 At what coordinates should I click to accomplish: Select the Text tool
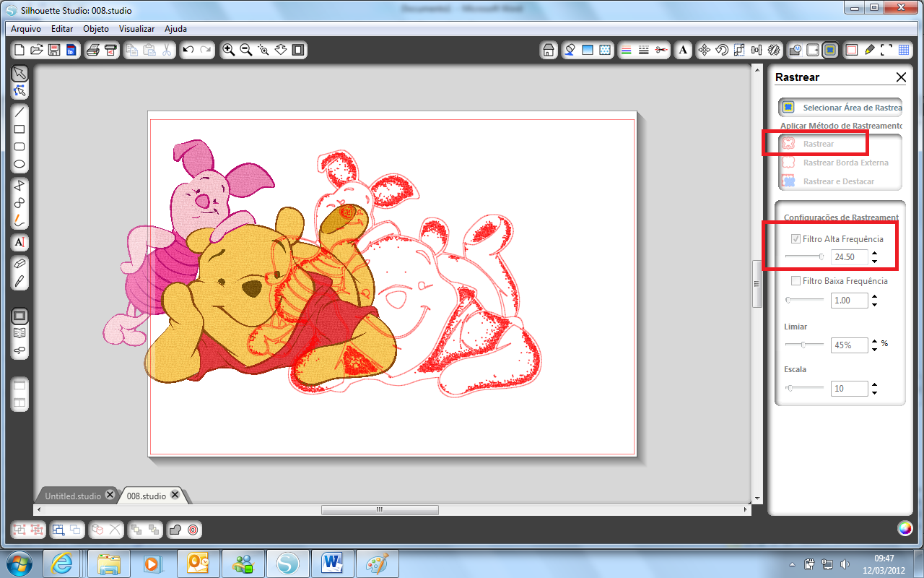19,242
